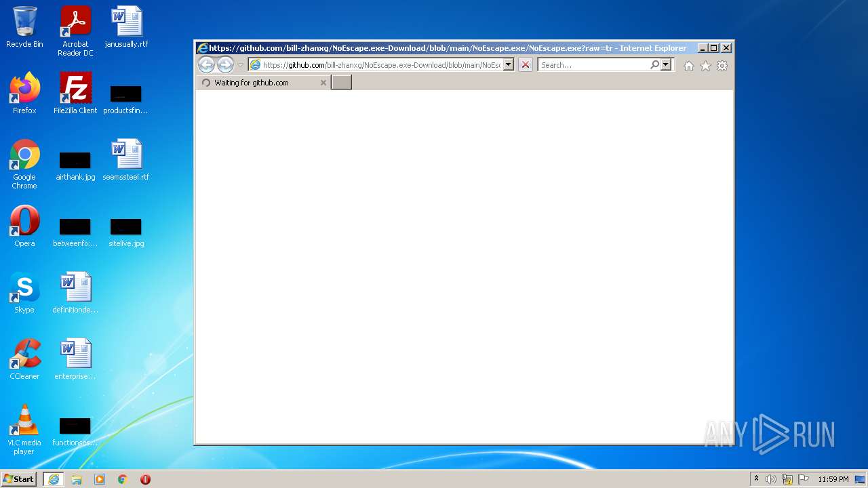Select the functionses… desktop file
The width and height of the screenshot is (868, 488).
tap(75, 432)
